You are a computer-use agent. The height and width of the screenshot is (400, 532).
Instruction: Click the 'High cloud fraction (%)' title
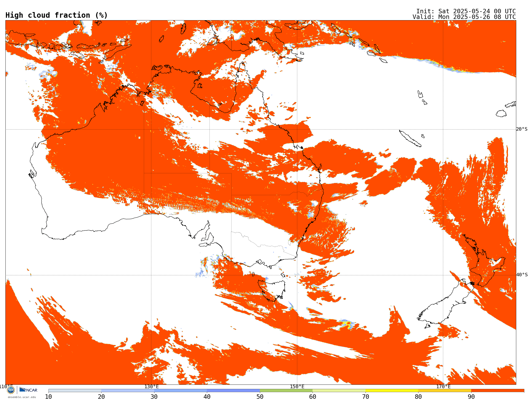57,15
